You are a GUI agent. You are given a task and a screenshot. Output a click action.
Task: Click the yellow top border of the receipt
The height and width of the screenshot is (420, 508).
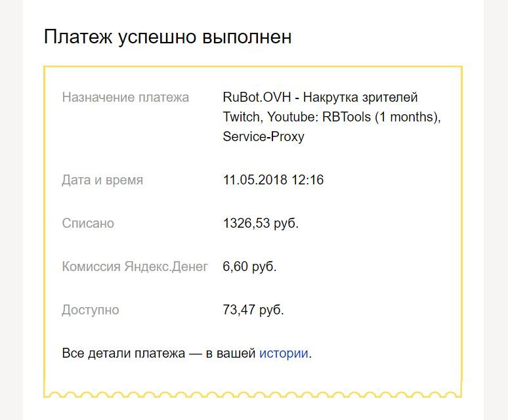pos(253,66)
